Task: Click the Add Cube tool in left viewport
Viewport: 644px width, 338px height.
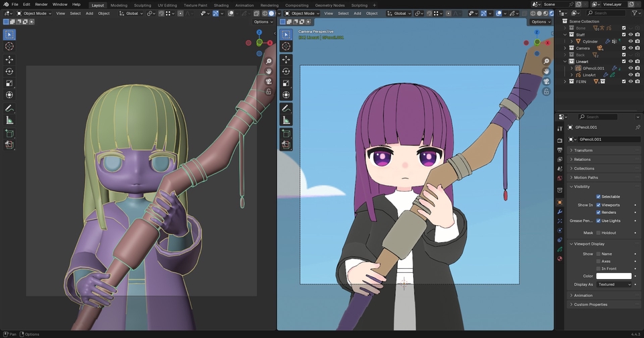Action: tap(9, 133)
